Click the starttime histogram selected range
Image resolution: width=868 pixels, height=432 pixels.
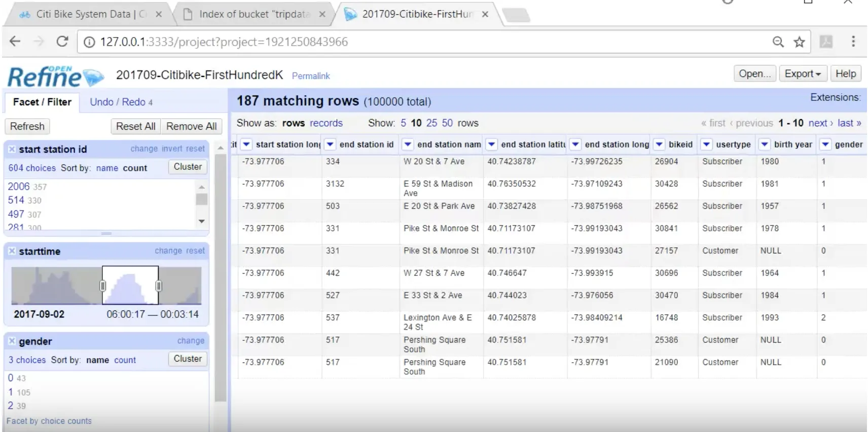tap(130, 285)
